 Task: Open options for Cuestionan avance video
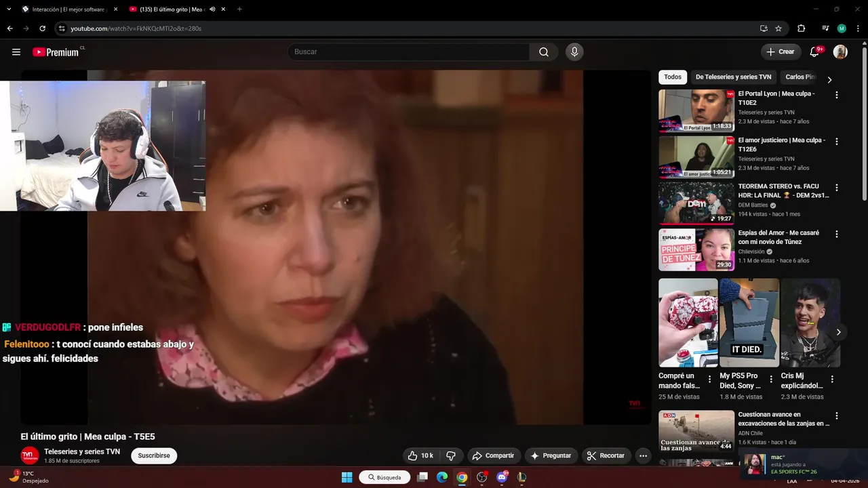point(836,416)
